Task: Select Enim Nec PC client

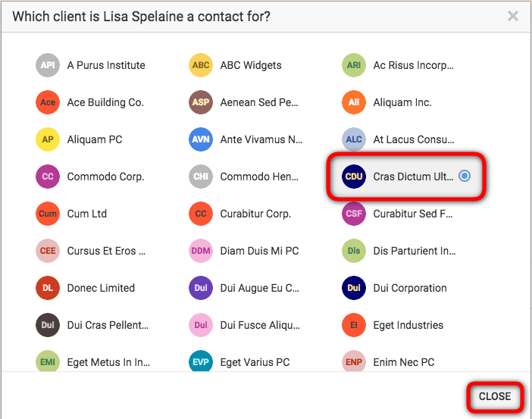Action: (404, 362)
